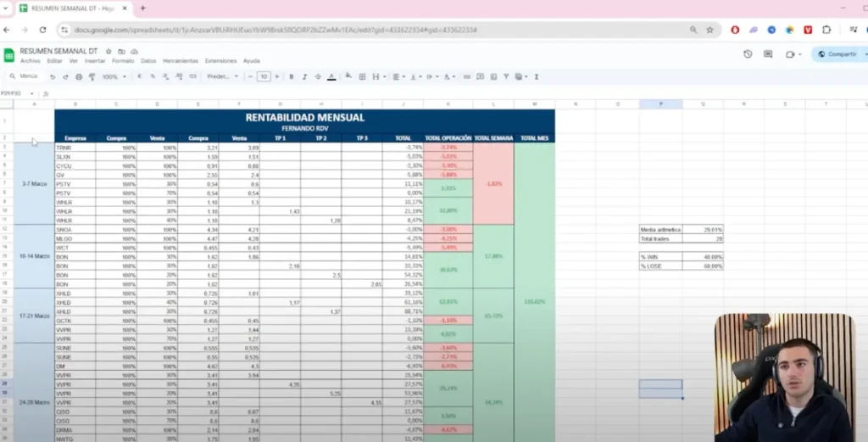Viewport: 868px width, 442px height.
Task: Open version history clock icon
Action: (x=748, y=54)
